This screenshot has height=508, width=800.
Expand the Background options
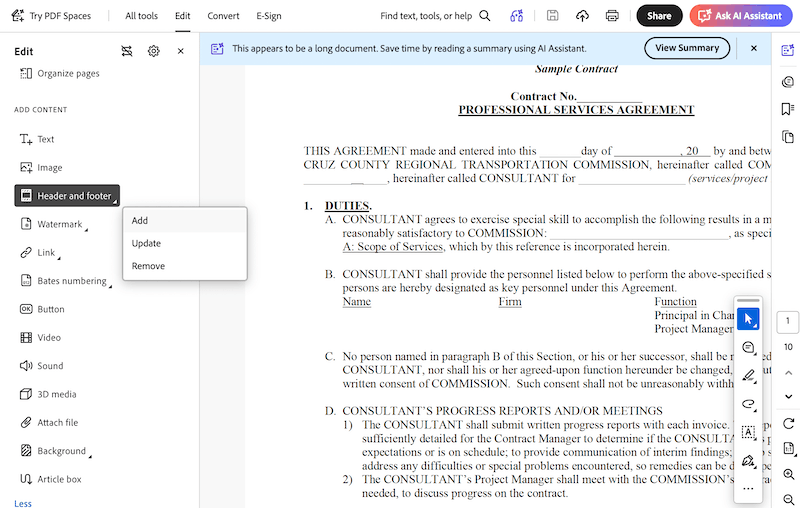[55, 451]
